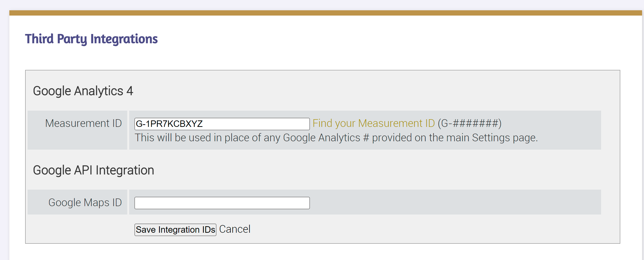Viewport: 644px width, 260px height.
Task: Click the Google Analytics 4 section heading
Action: click(x=84, y=90)
